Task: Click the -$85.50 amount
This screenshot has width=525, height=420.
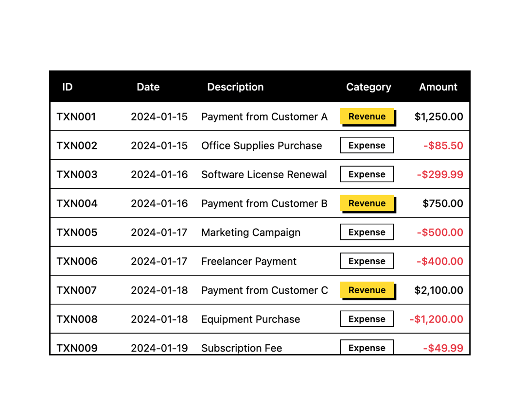Action: pos(443,146)
